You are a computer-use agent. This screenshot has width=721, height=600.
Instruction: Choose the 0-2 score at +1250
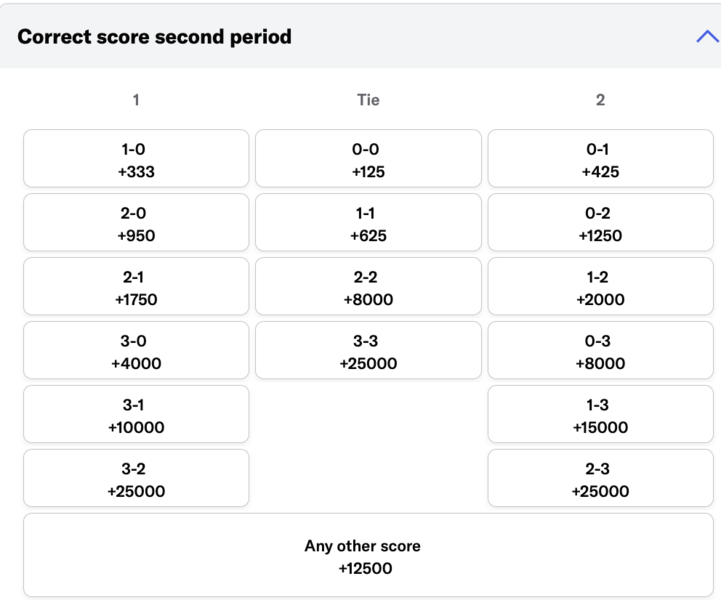coord(601,223)
